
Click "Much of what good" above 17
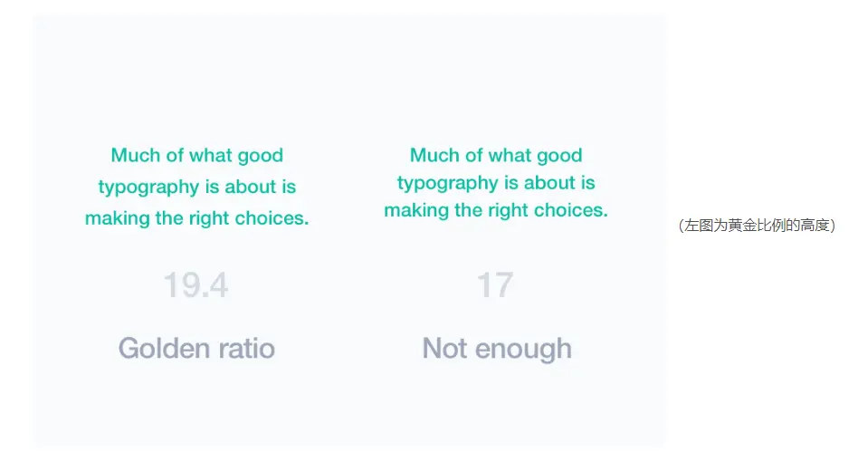pyautogui.click(x=496, y=156)
